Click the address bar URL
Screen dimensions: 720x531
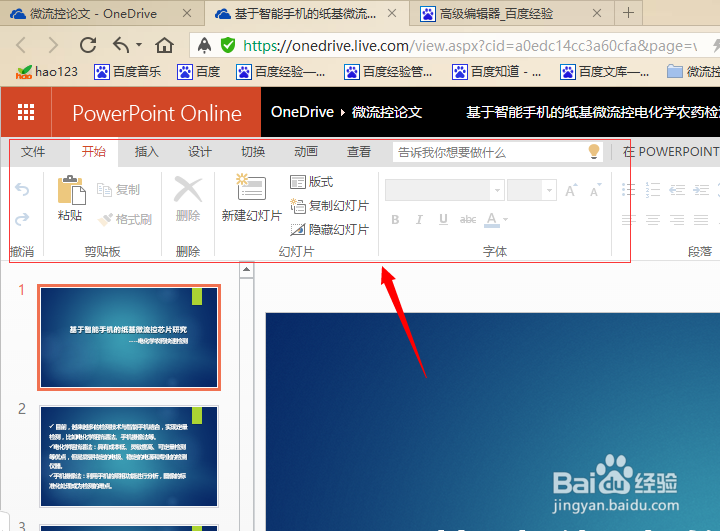470,45
